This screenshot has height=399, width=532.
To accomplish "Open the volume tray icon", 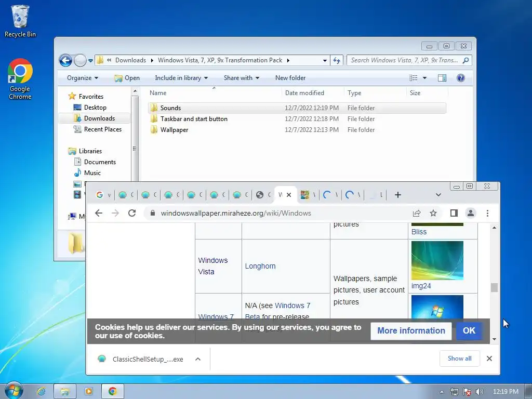I will click(x=480, y=392).
